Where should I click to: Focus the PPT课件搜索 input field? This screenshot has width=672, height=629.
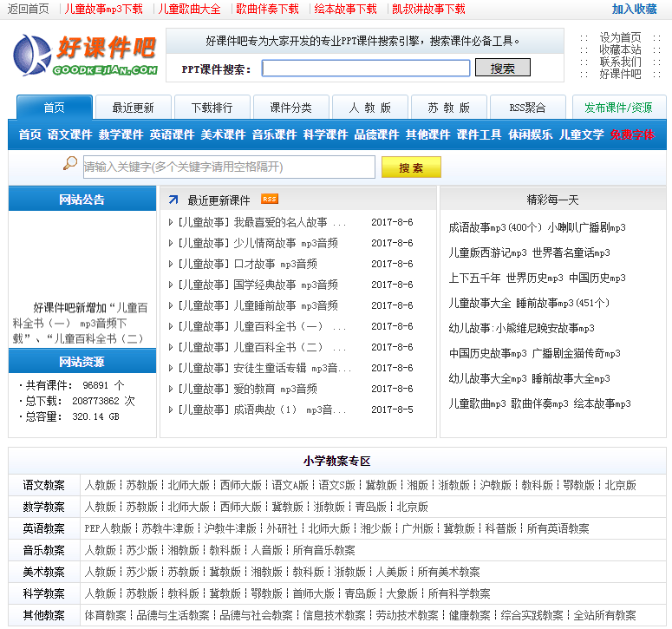tap(366, 69)
